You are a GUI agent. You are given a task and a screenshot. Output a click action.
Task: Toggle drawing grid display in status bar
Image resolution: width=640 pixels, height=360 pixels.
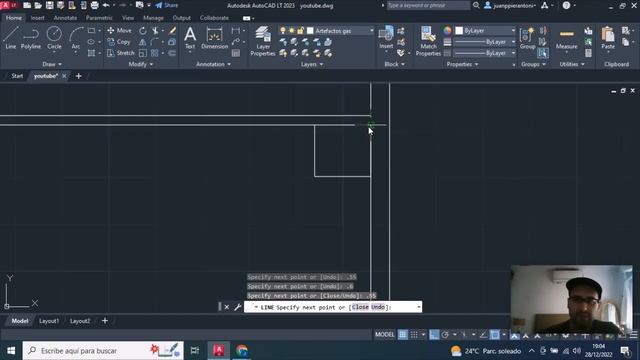point(403,335)
